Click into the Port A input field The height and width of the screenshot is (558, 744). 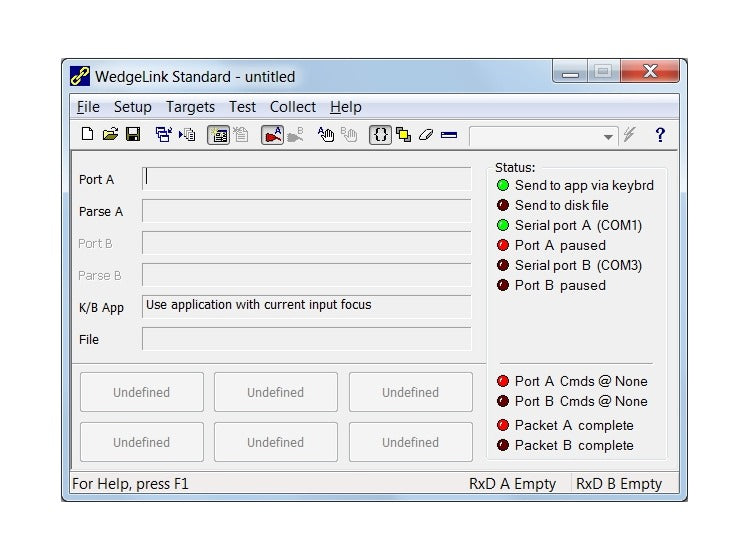click(x=306, y=179)
